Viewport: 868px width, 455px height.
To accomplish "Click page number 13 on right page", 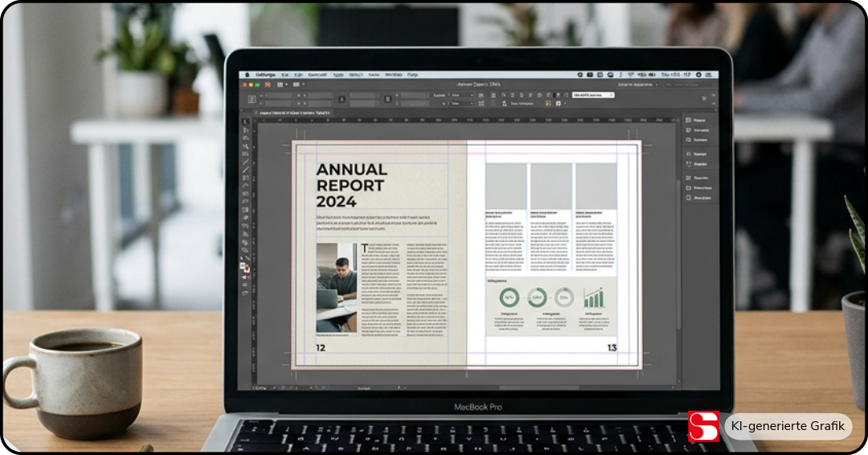I will (612, 347).
